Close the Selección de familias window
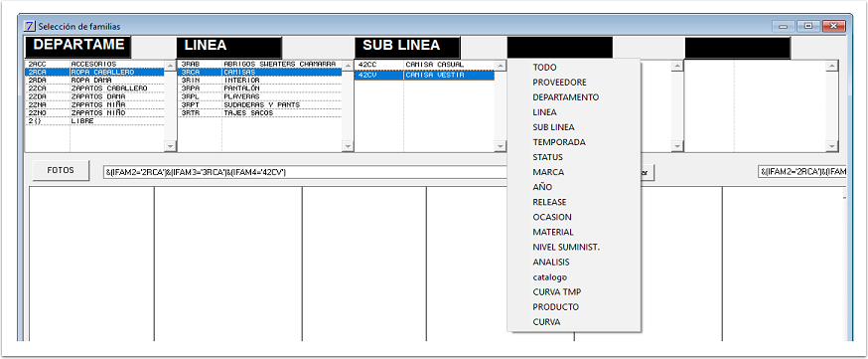The height and width of the screenshot is (359, 868). 833,26
